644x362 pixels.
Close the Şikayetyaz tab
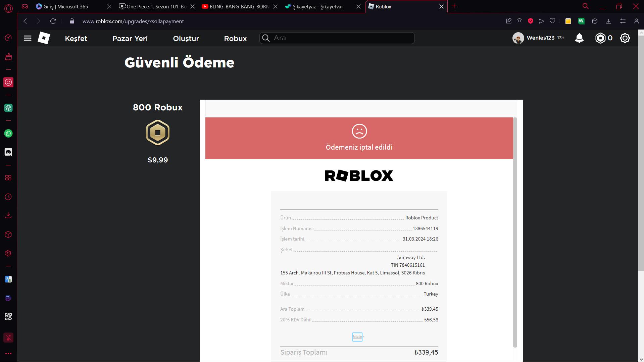click(x=358, y=7)
